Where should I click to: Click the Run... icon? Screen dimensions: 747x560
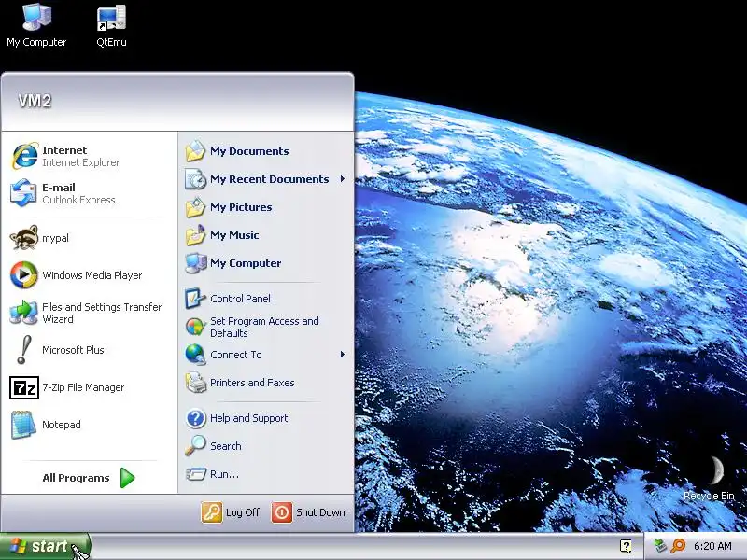pos(195,474)
